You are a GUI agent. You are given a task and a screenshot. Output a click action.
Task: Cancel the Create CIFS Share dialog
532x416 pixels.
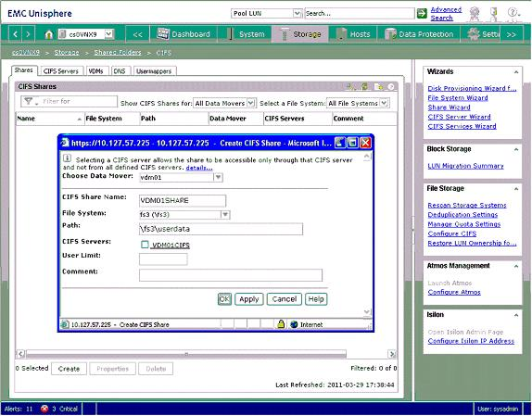click(x=285, y=299)
